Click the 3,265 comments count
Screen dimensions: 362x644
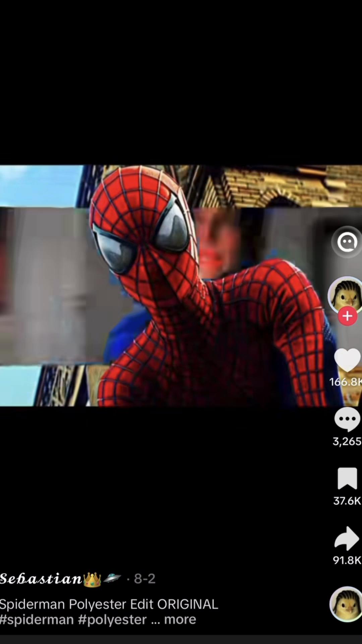pyautogui.click(x=347, y=441)
